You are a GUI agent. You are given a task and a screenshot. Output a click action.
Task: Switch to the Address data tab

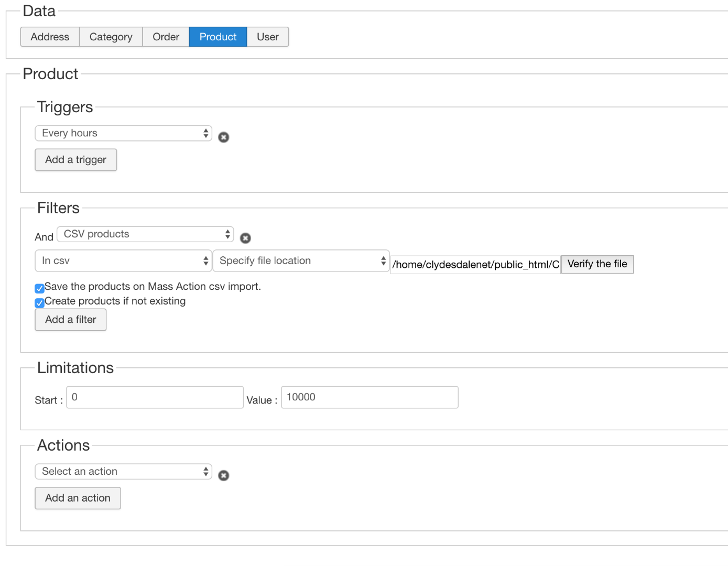tap(50, 37)
